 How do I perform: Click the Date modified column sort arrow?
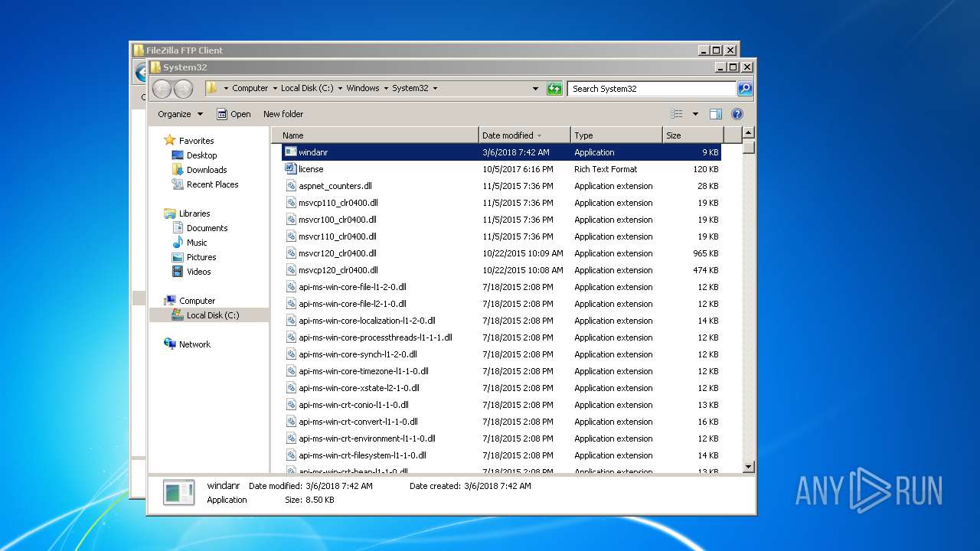(540, 135)
